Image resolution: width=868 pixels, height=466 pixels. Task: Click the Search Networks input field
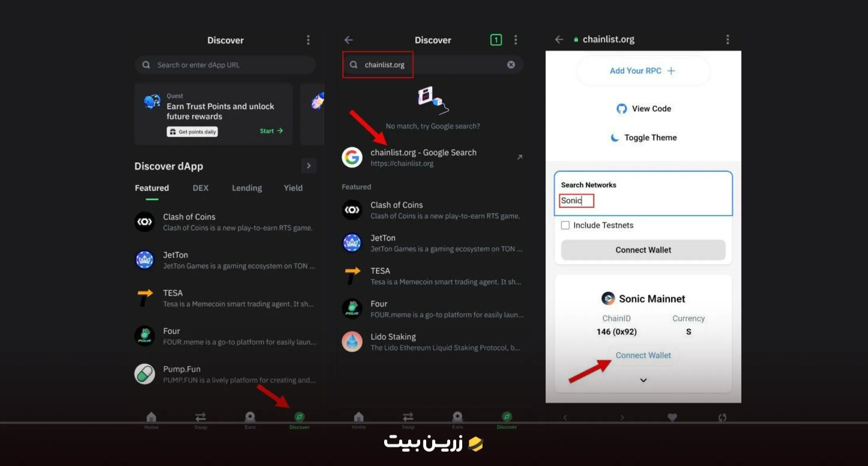tap(643, 201)
